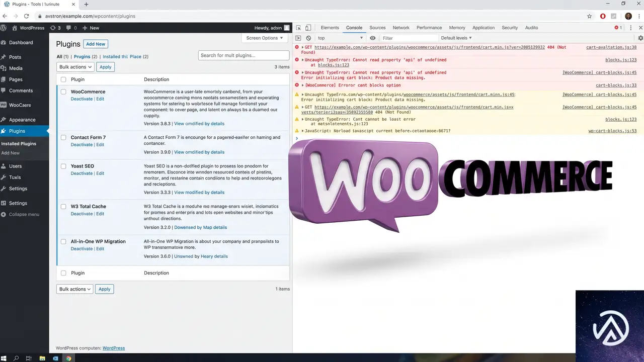Check the select-all box in table header
The image size is (644, 362).
click(63, 79)
